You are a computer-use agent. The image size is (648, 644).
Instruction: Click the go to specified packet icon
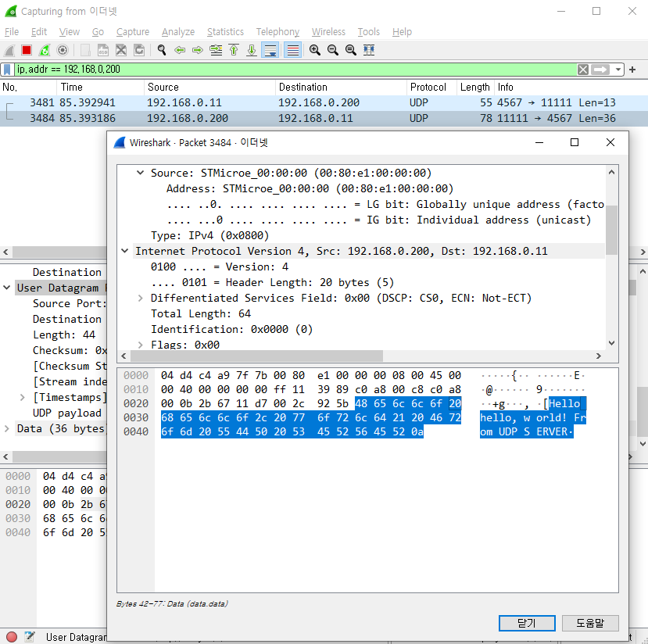216,50
